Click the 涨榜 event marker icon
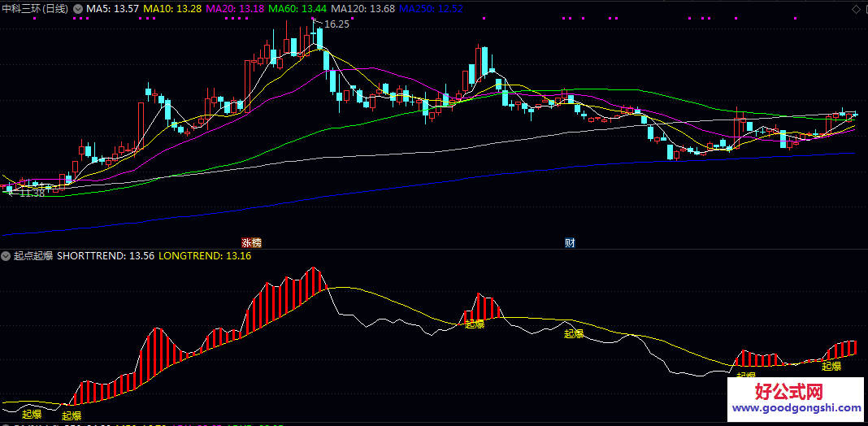This screenshot has width=868, height=426. (251, 242)
